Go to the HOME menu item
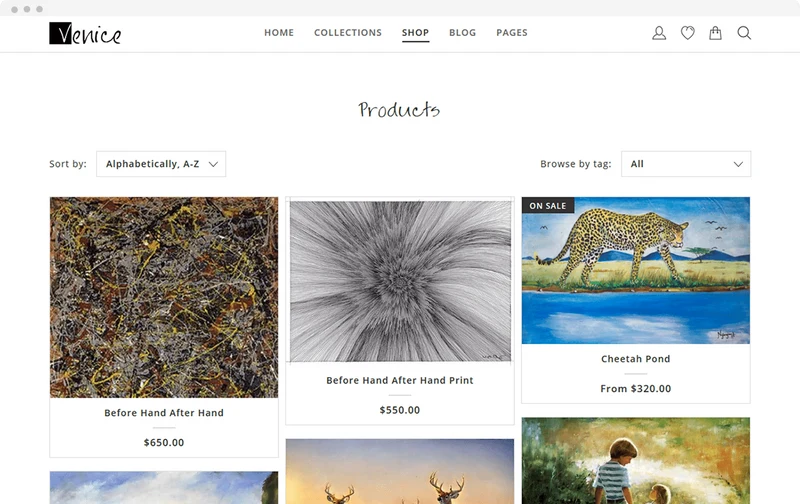 [279, 33]
